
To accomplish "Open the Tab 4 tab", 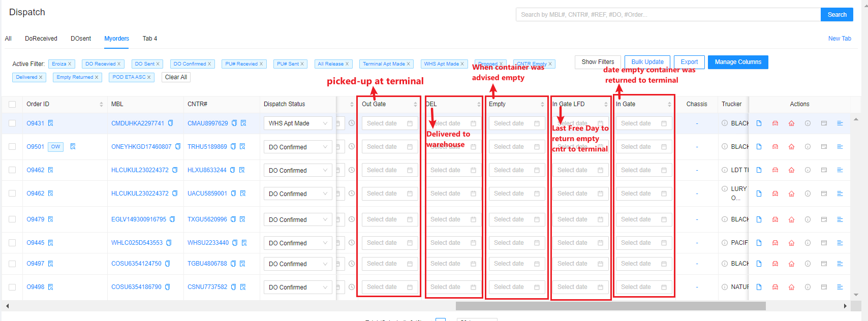I will pos(150,39).
